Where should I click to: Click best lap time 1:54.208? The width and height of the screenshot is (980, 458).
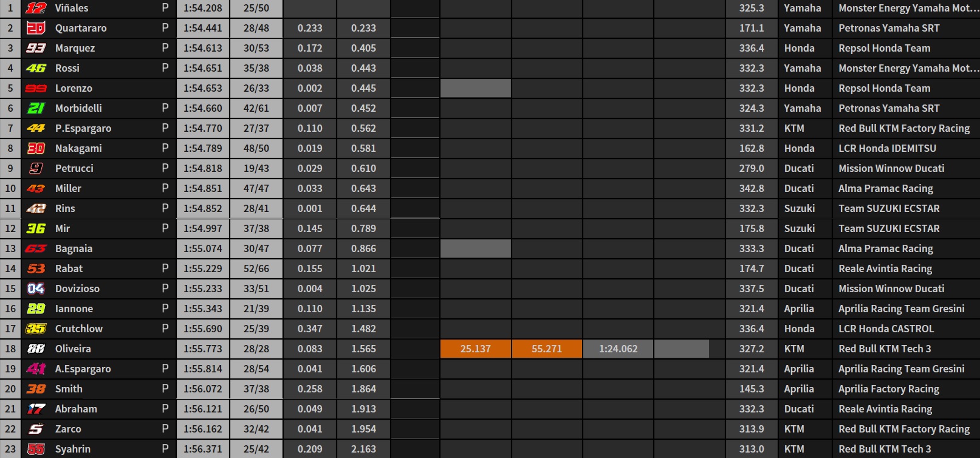click(203, 8)
